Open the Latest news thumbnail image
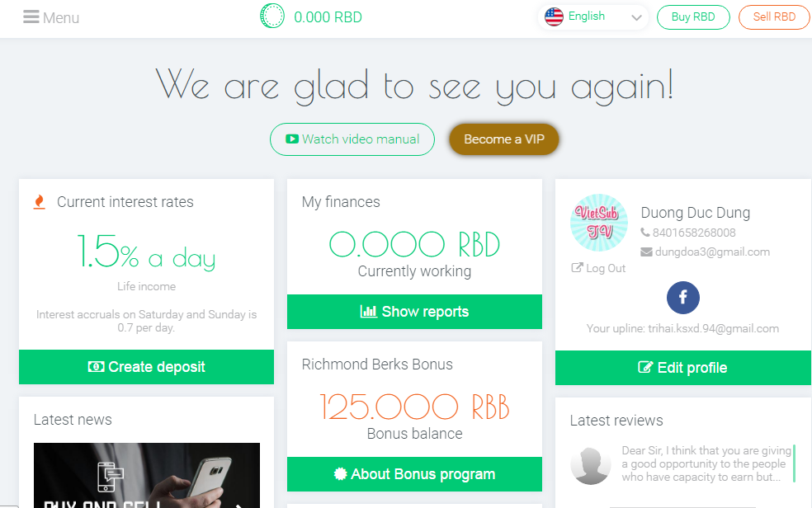The width and height of the screenshot is (812, 508). click(146, 475)
